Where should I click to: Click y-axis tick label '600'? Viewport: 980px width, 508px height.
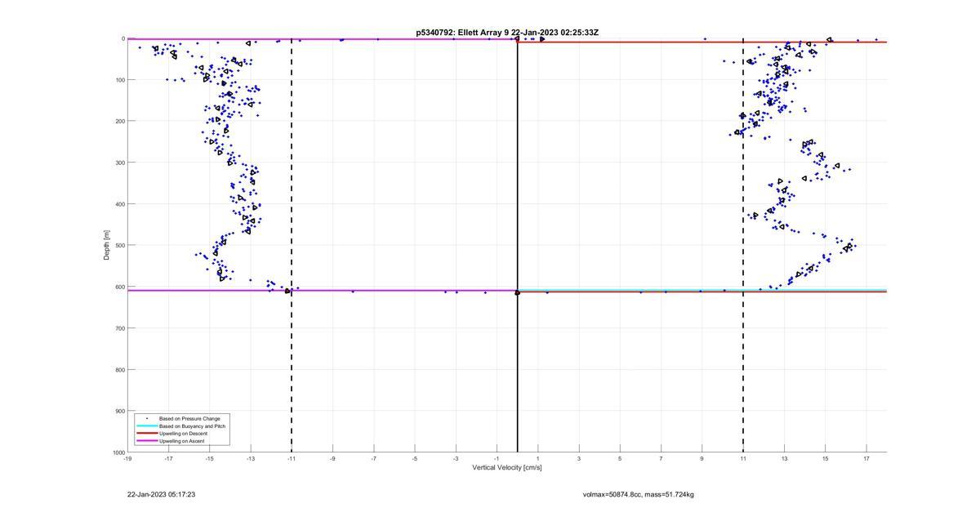[119, 287]
